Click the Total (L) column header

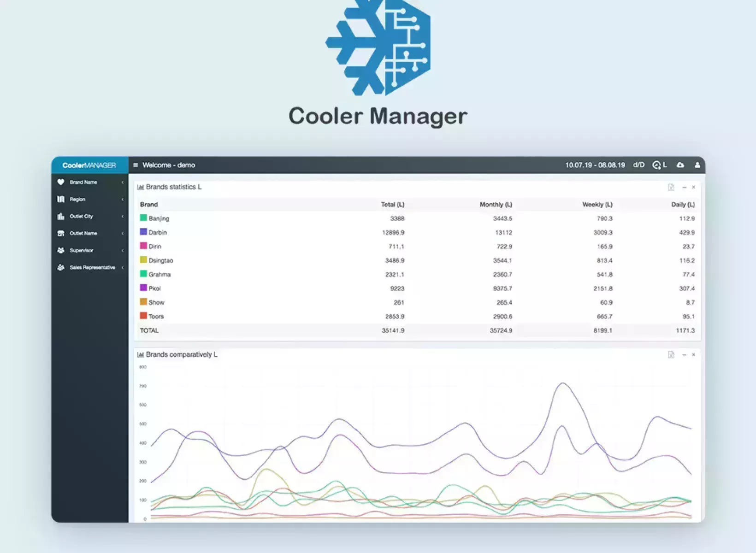click(392, 205)
